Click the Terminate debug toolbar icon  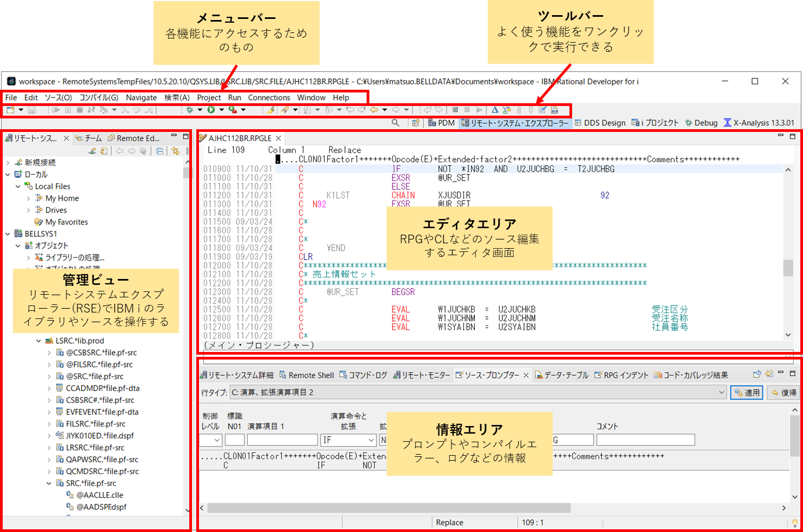[79, 110]
